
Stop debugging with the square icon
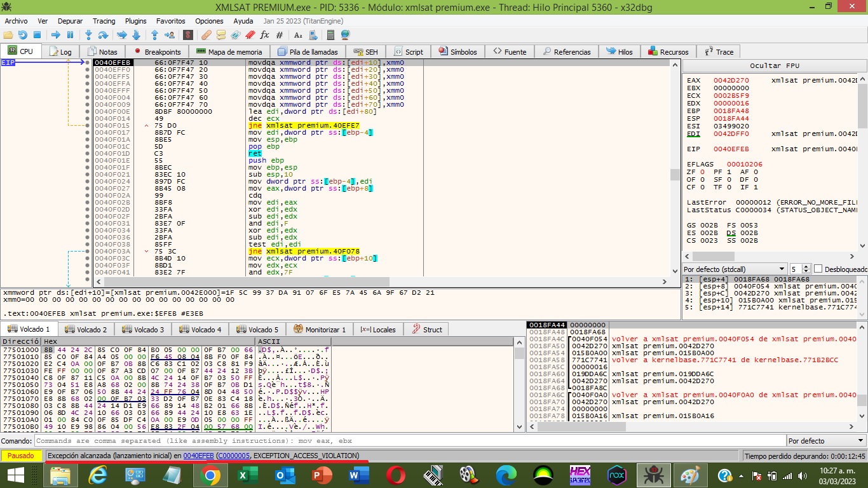pos(37,35)
